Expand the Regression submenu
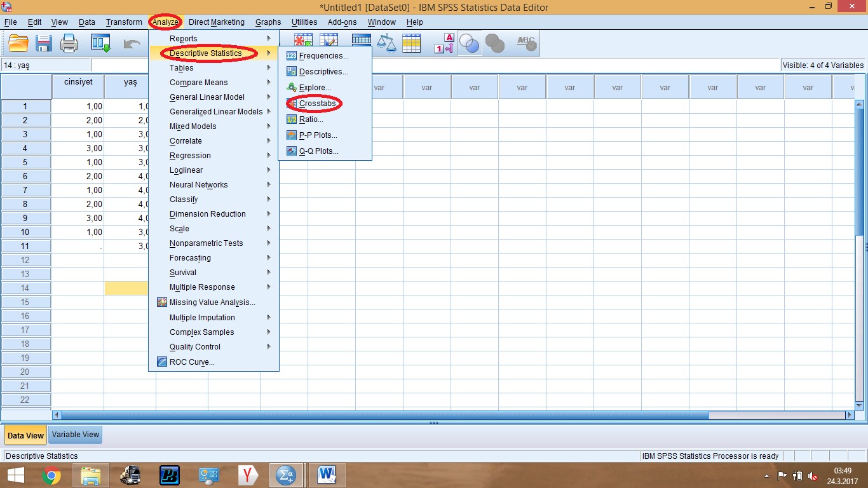868x488 pixels. [214, 156]
